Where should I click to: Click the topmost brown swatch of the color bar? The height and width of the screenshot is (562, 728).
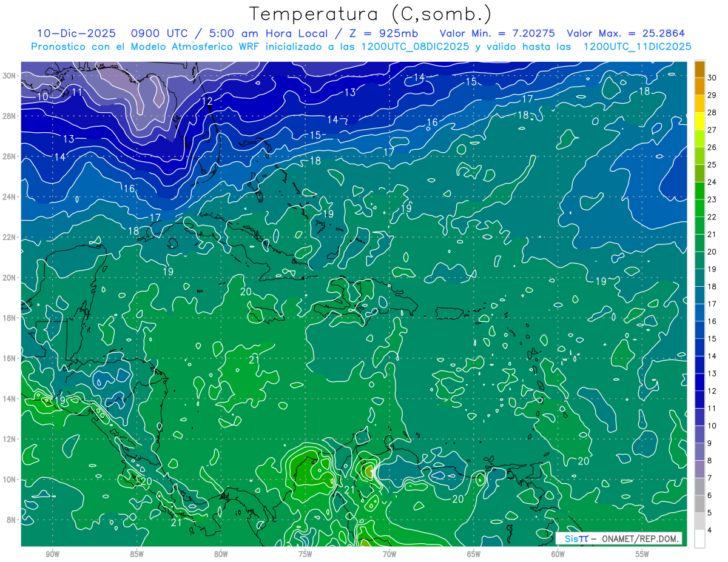[x=699, y=69]
